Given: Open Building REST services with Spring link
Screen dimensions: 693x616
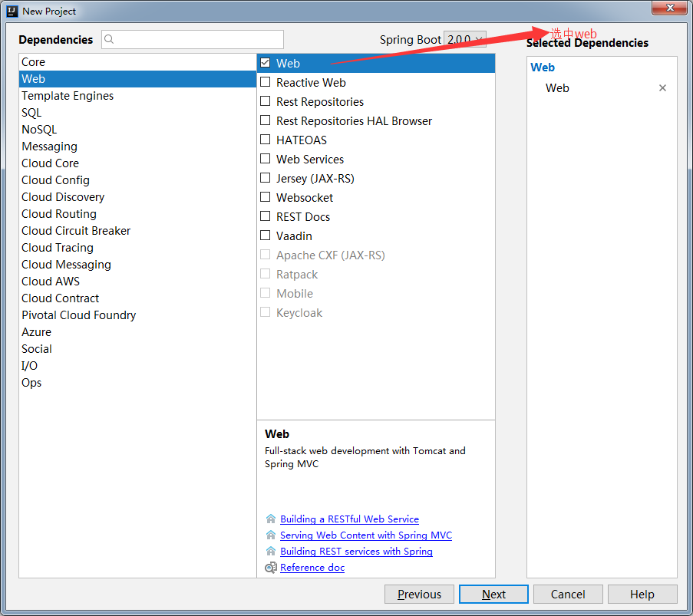Looking at the screenshot, I should [356, 552].
